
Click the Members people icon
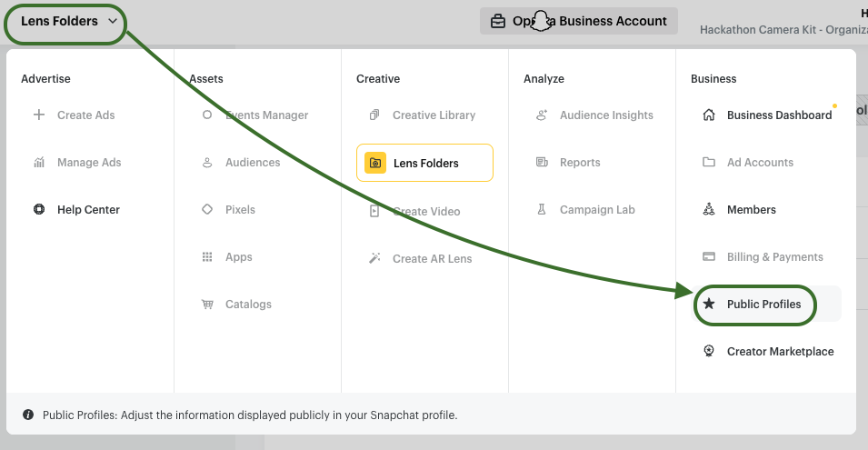point(709,210)
